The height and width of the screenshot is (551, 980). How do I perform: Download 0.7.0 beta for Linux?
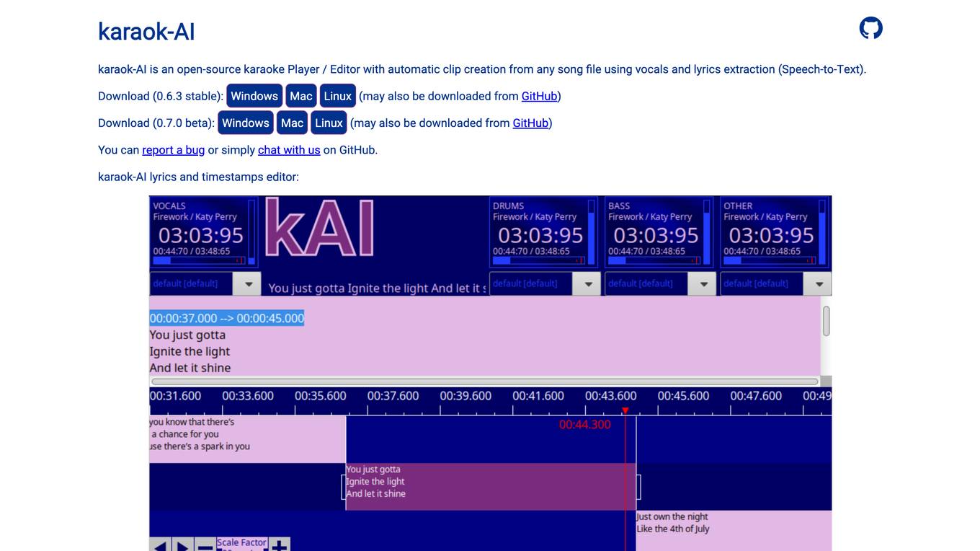(329, 123)
